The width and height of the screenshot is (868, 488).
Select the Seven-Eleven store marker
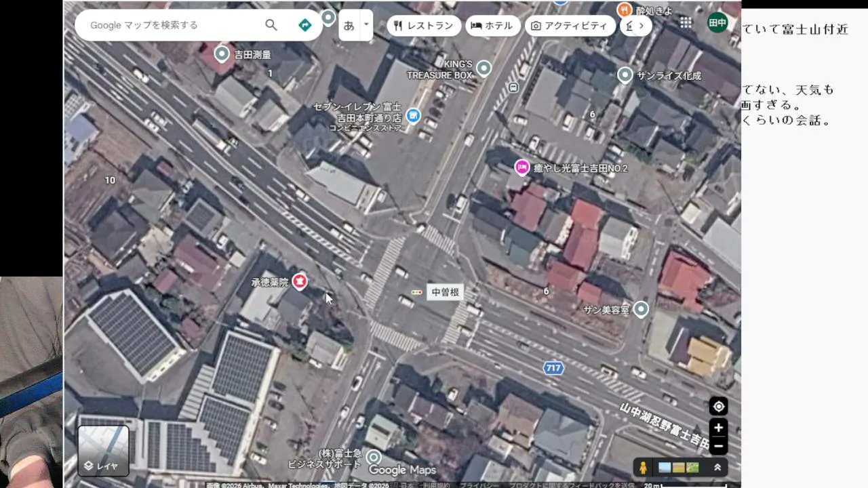click(412, 116)
